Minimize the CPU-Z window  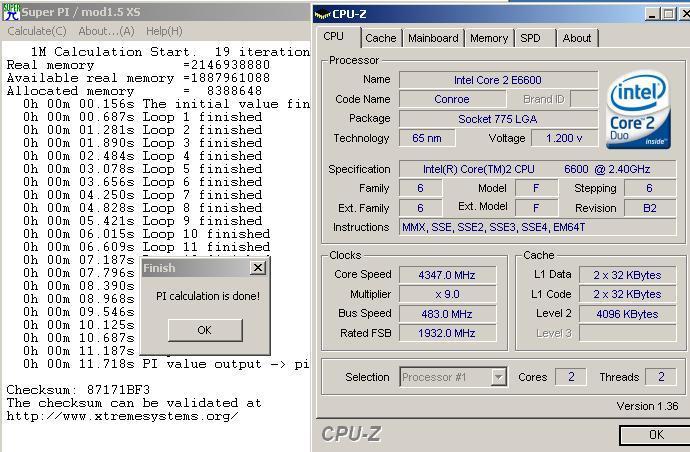[x=652, y=15]
